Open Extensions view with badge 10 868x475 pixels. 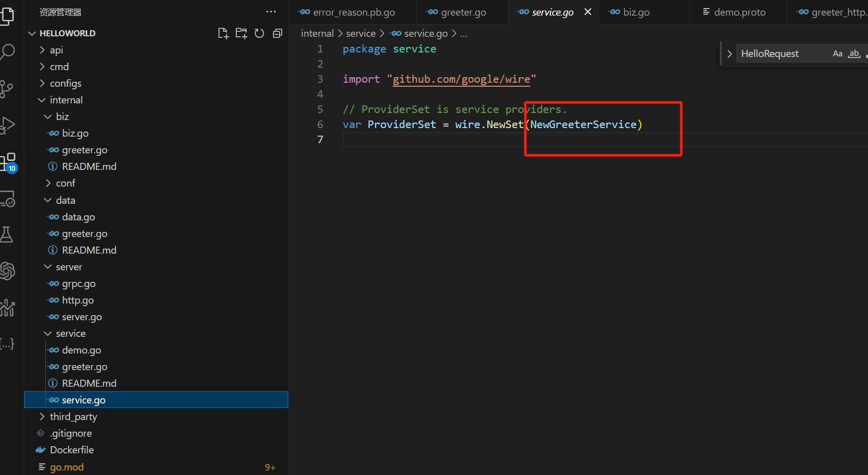[8, 162]
